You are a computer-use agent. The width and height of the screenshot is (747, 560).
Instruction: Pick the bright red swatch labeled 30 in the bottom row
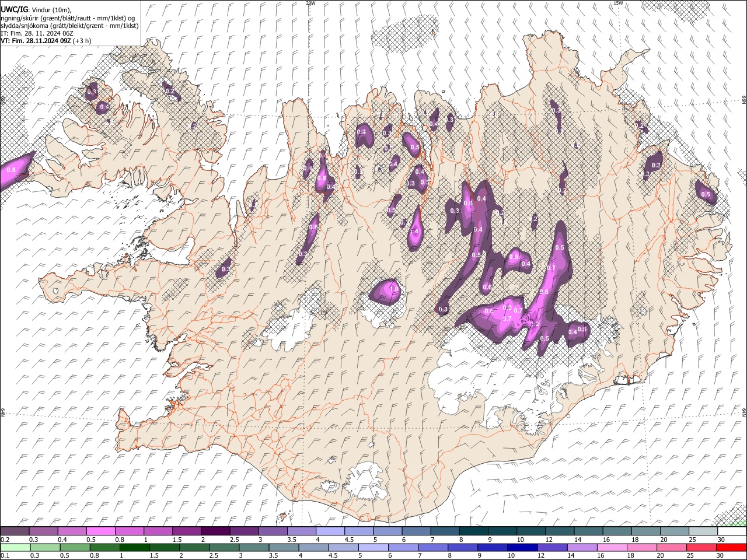click(731, 547)
